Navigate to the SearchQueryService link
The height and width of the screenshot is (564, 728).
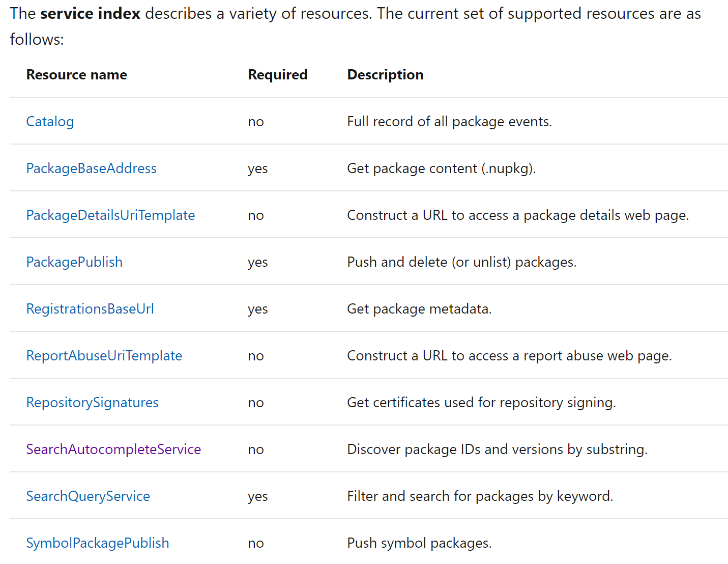tap(88, 496)
